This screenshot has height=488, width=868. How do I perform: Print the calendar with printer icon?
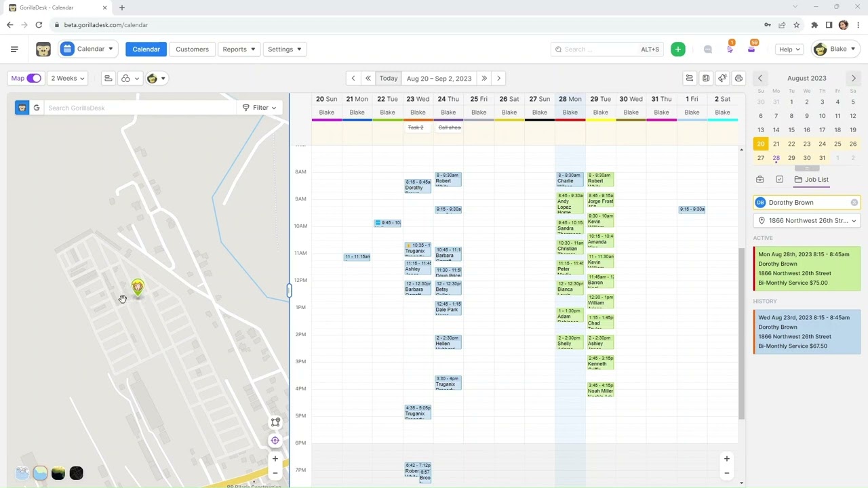point(738,78)
